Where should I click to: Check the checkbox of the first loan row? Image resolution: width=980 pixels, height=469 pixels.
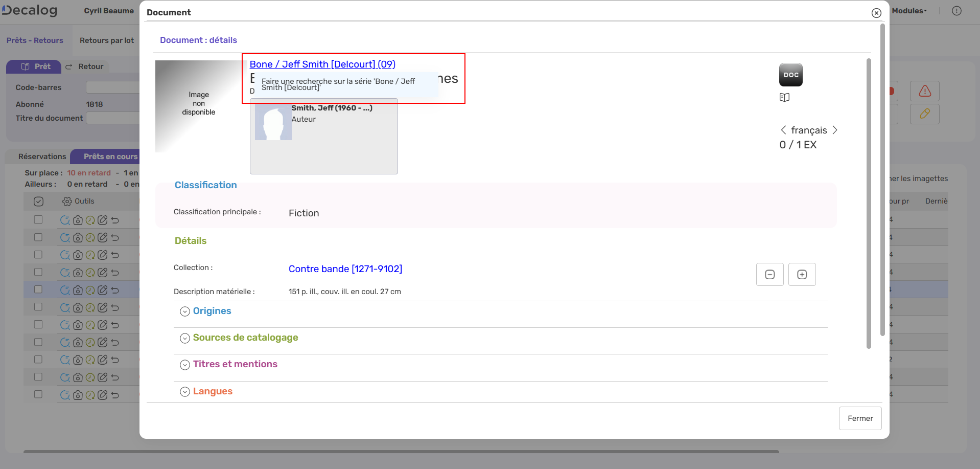pyautogui.click(x=38, y=219)
